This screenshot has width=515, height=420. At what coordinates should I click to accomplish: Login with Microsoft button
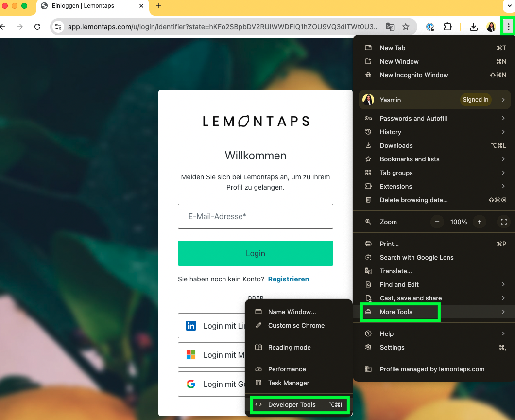[211, 355]
